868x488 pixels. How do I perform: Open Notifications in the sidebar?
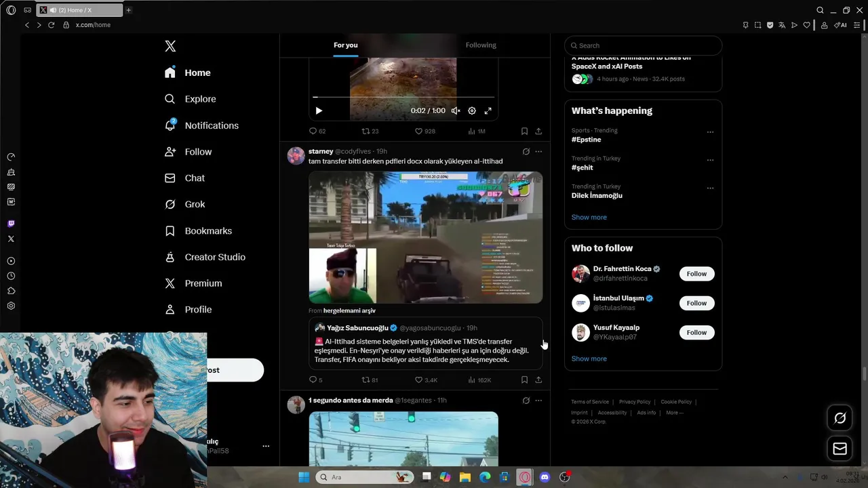click(201, 125)
